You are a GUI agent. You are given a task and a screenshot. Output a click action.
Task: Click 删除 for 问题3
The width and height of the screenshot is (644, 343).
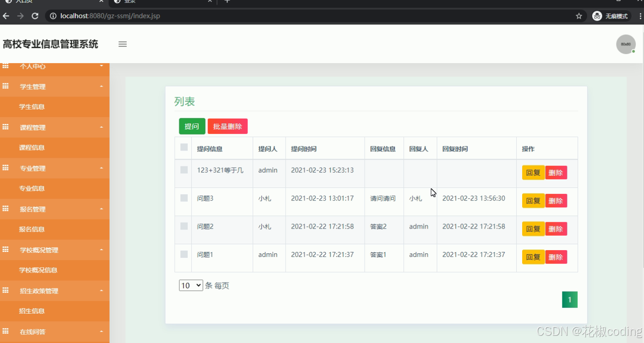[x=556, y=201]
